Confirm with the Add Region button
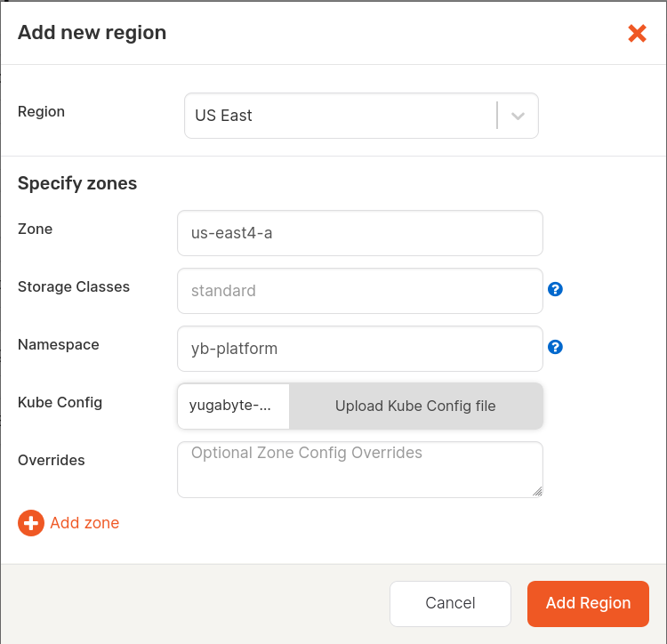This screenshot has height=644, width=667. (588, 603)
